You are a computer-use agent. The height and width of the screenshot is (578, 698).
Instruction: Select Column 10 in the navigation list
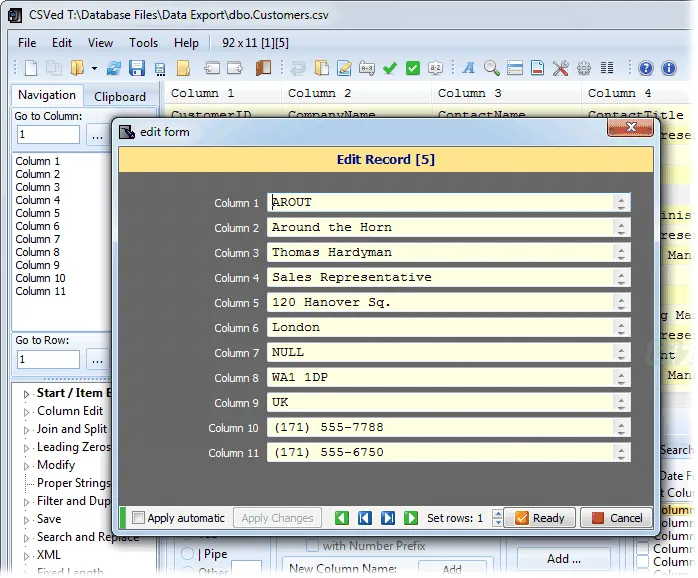click(40, 278)
